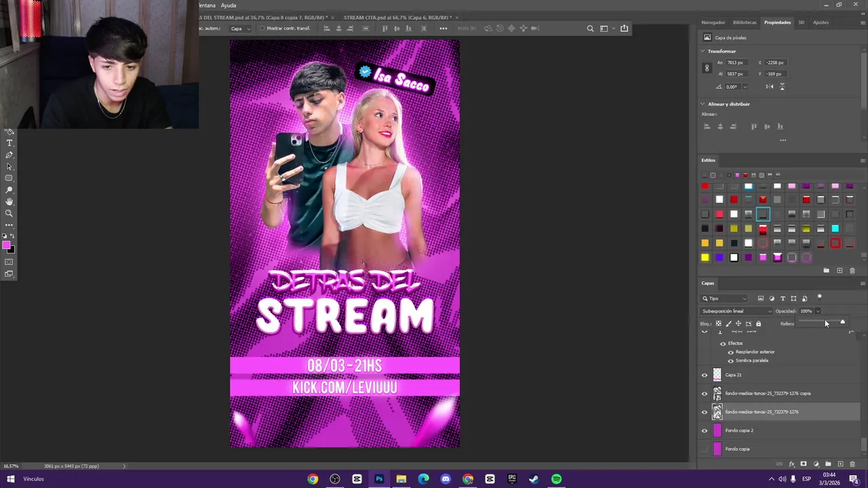Hide layer fondo-medios-tonos copia

(x=705, y=393)
